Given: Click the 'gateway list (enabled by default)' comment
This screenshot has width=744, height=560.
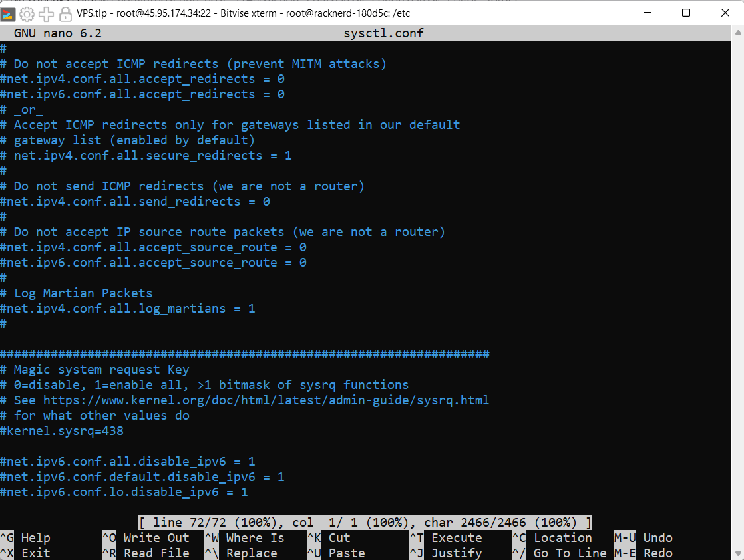Looking at the screenshot, I should pyautogui.click(x=128, y=140).
